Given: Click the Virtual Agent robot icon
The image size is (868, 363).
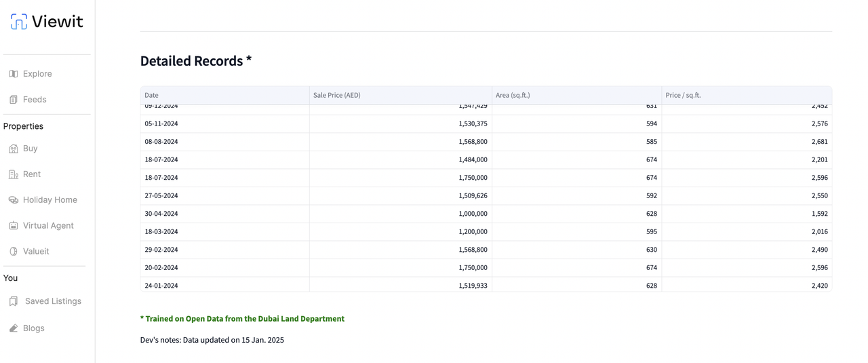Looking at the screenshot, I should pyautogui.click(x=14, y=226).
